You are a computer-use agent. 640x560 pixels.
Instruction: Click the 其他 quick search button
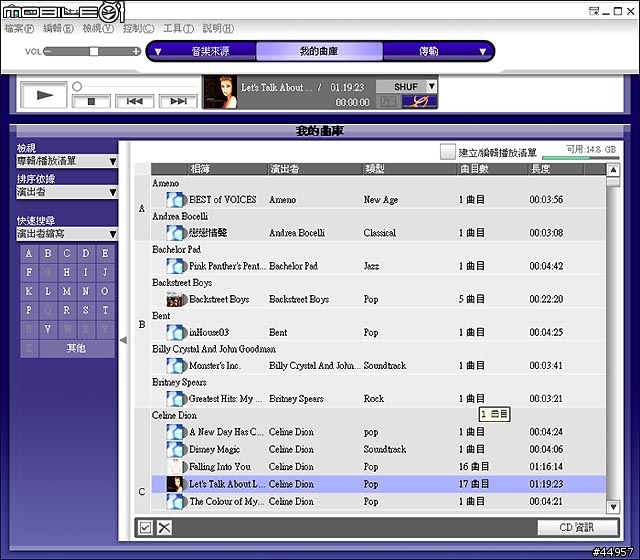(x=76, y=349)
